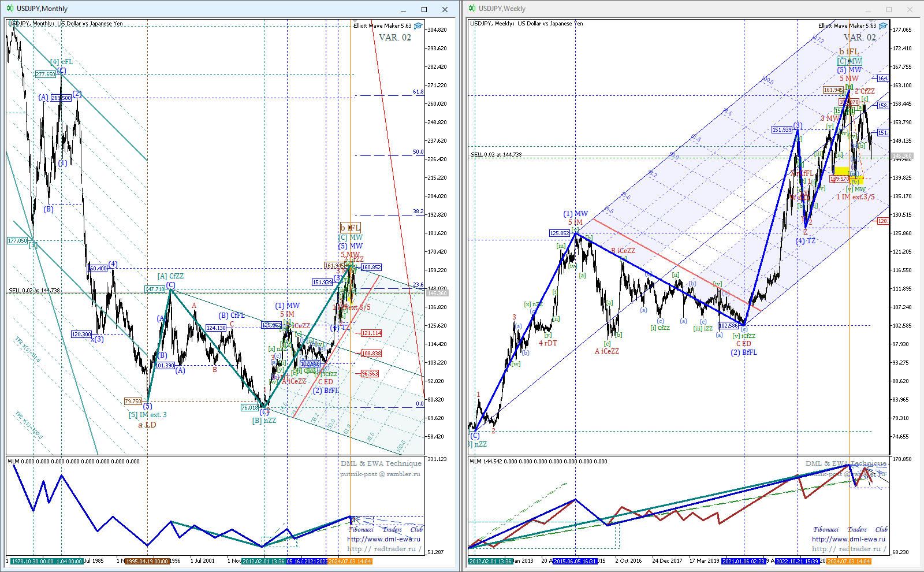Open the redtrader.ru link in Monthly chart
The height and width of the screenshot is (572, 924).
pos(383,549)
